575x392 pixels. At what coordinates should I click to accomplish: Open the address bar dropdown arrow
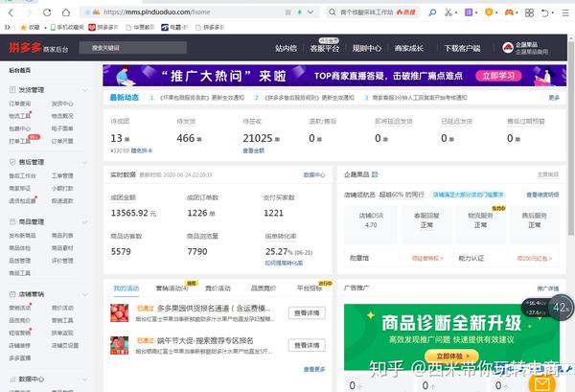[310, 12]
